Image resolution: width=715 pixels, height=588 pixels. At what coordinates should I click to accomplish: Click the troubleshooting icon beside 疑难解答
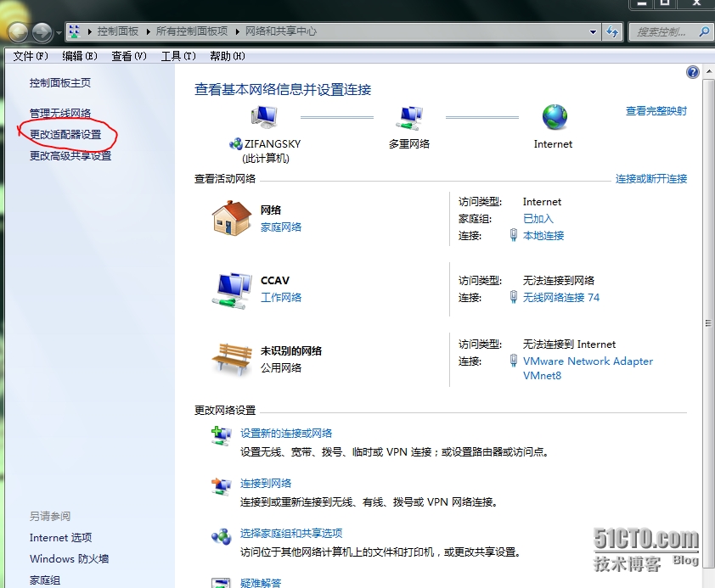click(x=221, y=583)
